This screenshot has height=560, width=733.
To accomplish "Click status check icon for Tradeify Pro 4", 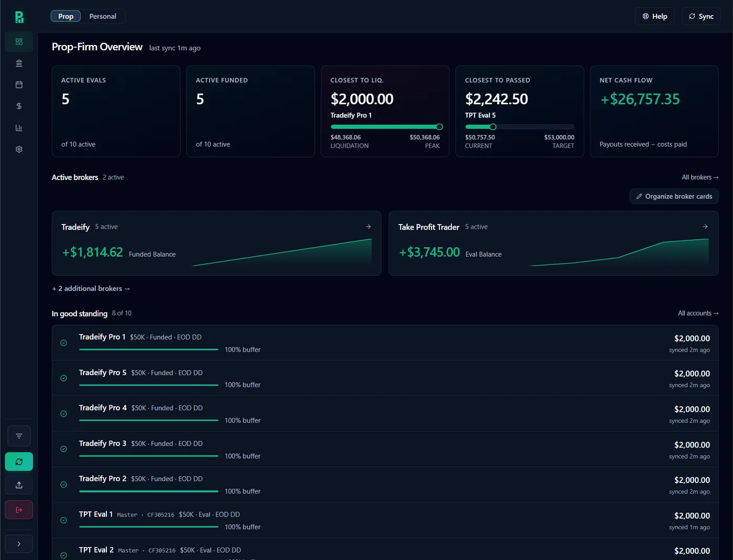I will (x=63, y=414).
